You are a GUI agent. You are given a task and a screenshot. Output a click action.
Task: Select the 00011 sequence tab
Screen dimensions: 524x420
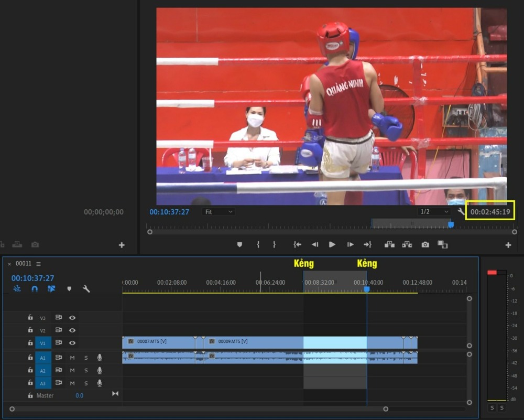[x=24, y=264]
